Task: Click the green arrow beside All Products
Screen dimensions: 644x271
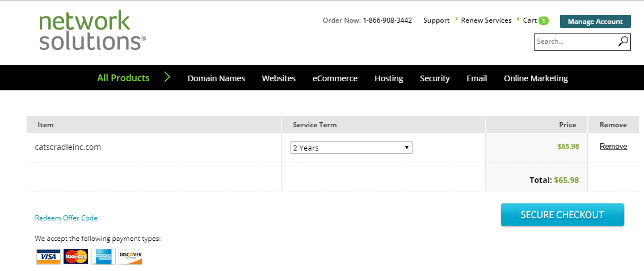Action: pyautogui.click(x=167, y=77)
